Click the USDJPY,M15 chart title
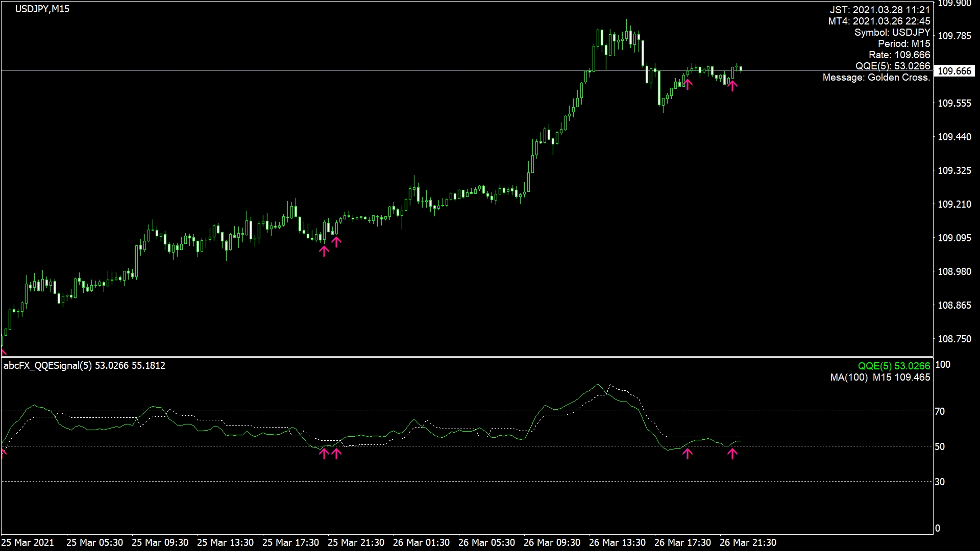 coord(42,9)
